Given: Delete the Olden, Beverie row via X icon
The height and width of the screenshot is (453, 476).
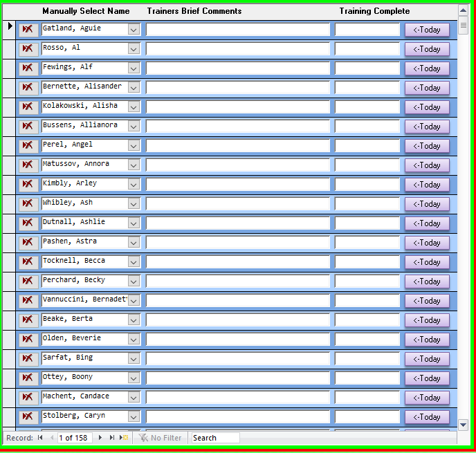Looking at the screenshot, I should (28, 340).
